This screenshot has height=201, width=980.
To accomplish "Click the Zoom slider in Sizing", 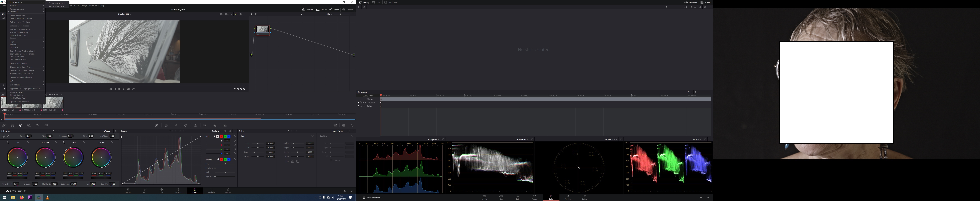I will point(258,152).
